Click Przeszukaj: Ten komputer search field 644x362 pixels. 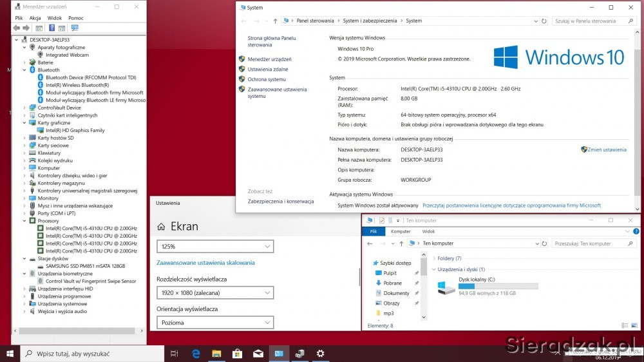(x=593, y=243)
